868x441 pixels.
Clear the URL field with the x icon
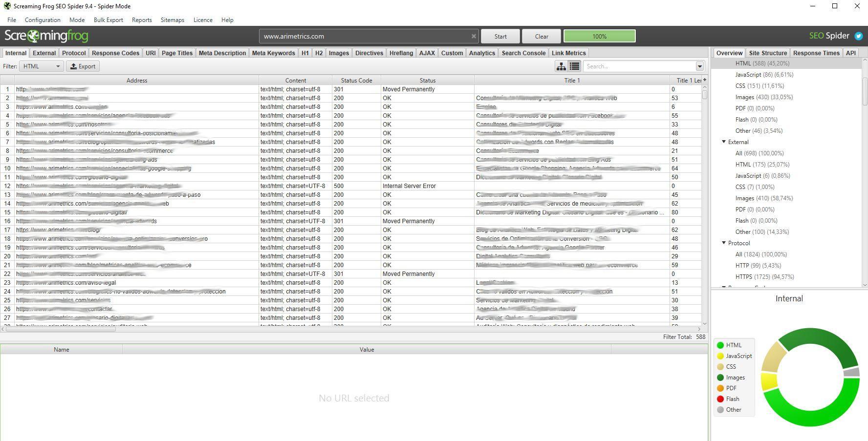pyautogui.click(x=473, y=36)
